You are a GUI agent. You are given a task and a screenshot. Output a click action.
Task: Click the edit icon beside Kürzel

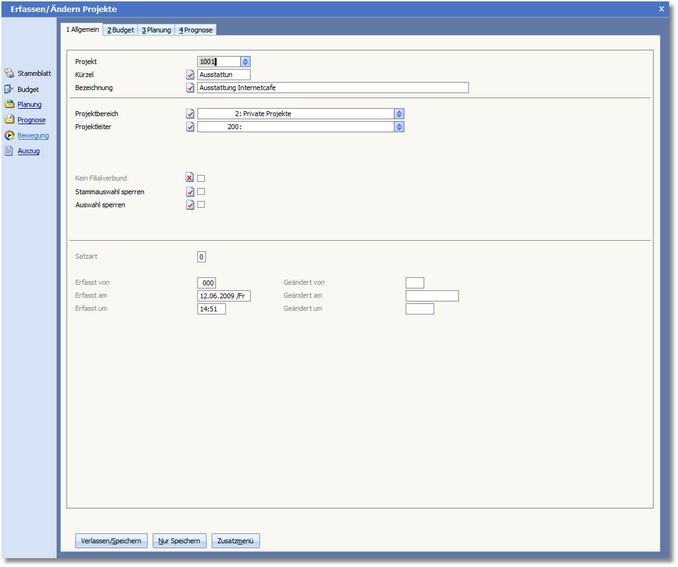[190, 74]
